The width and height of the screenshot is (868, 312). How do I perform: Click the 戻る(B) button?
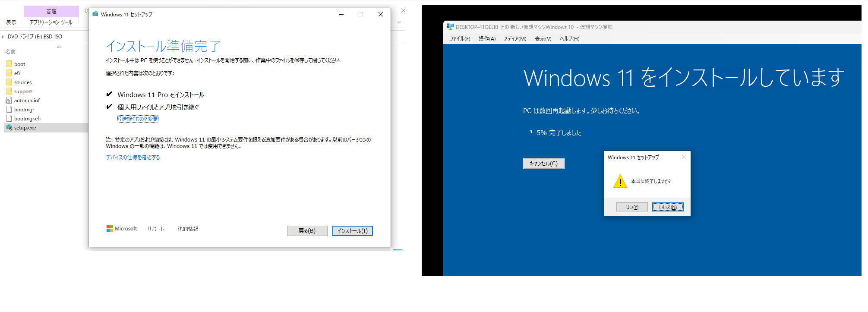(x=307, y=231)
